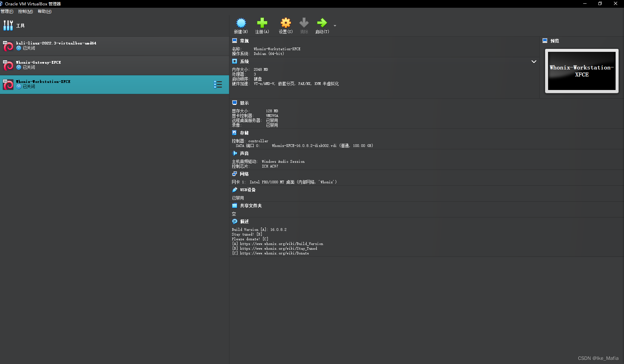Open the 描述 (Description) section header
The image size is (624, 364).
[244, 221]
